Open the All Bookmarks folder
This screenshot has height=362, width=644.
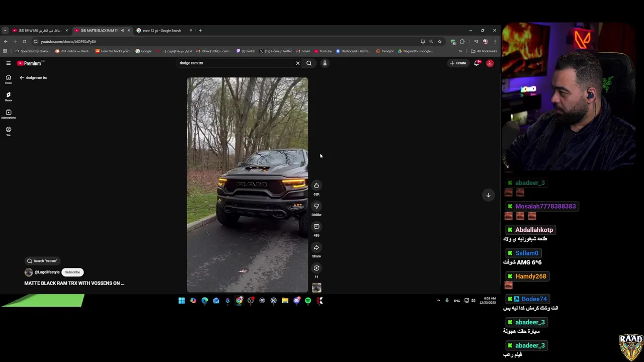pyautogui.click(x=484, y=51)
